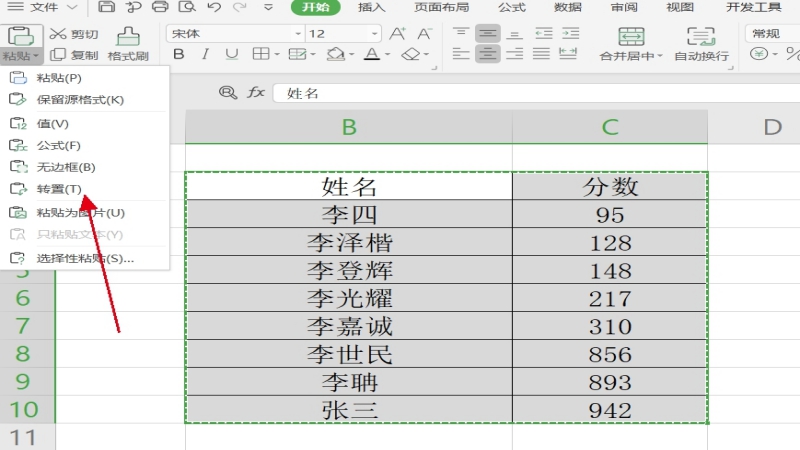Click cell containing 李世民

point(349,354)
